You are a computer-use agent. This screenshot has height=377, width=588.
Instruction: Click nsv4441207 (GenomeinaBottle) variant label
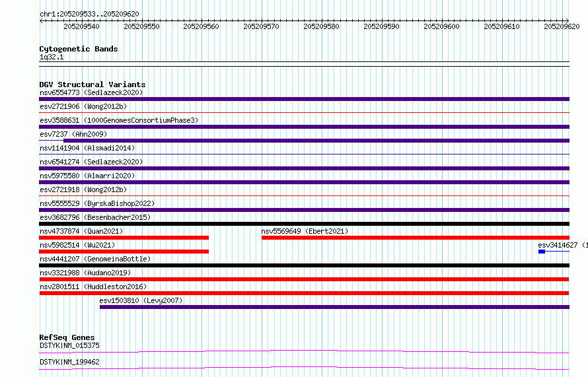[x=95, y=259]
